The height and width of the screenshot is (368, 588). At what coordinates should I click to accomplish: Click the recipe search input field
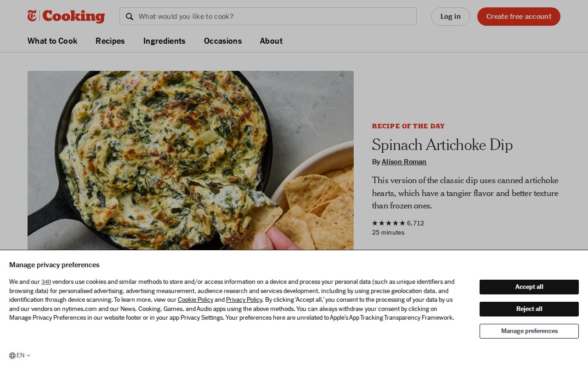268,17
